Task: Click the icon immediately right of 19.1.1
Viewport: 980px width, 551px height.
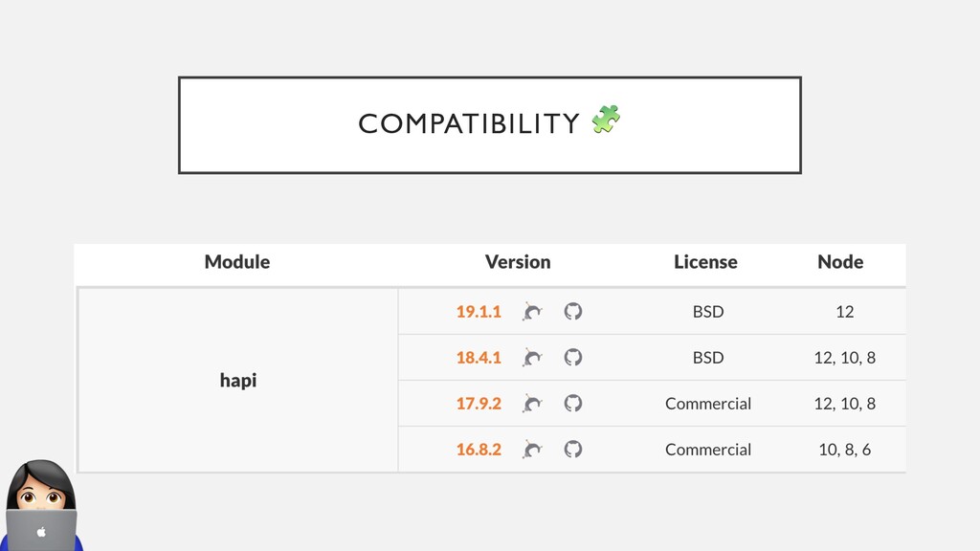Action: pos(533,311)
